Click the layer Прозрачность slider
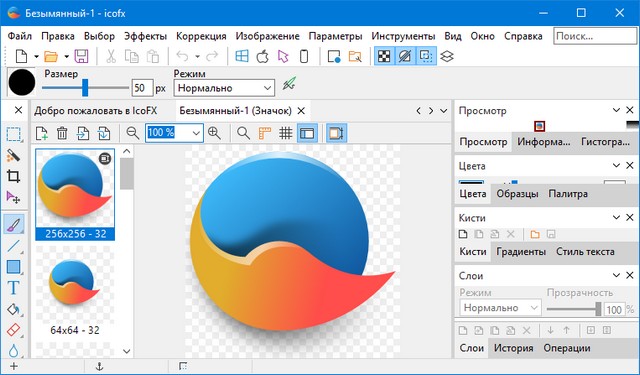 point(573,309)
